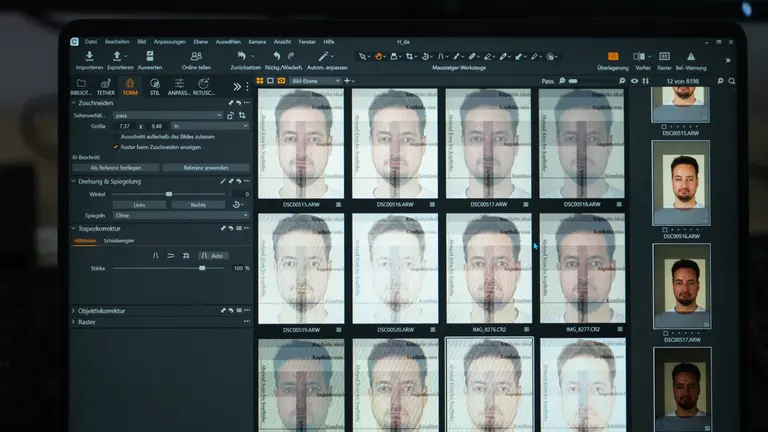Rotate left with Links button
This screenshot has height=432, width=768.
[x=139, y=205]
